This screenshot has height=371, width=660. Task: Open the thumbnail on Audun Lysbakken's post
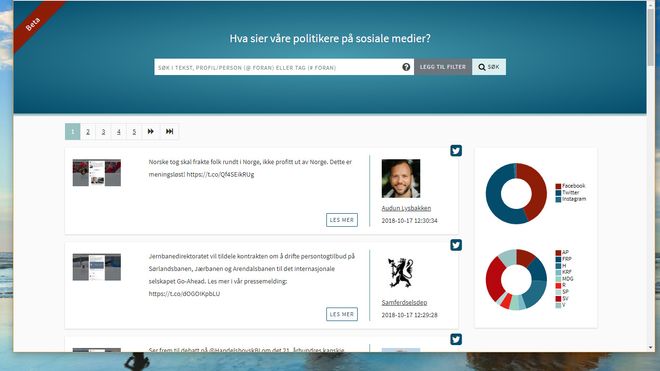coord(96,172)
